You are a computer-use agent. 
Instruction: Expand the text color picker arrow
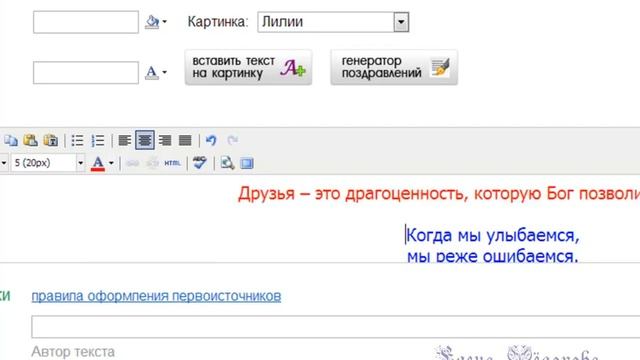pyautogui.click(x=111, y=163)
